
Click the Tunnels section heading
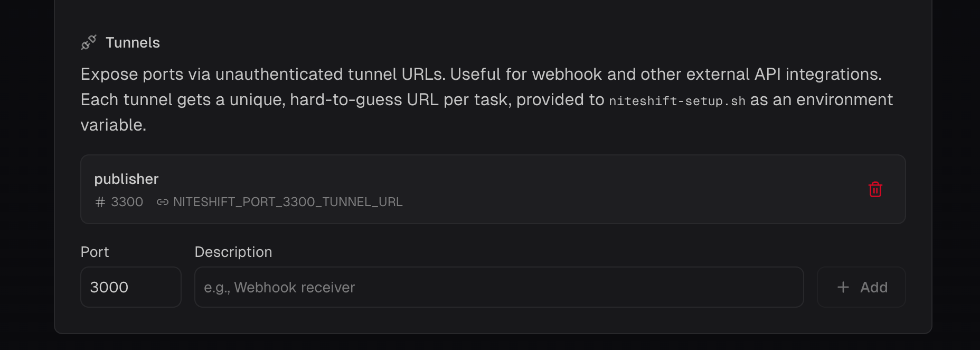coord(133,43)
